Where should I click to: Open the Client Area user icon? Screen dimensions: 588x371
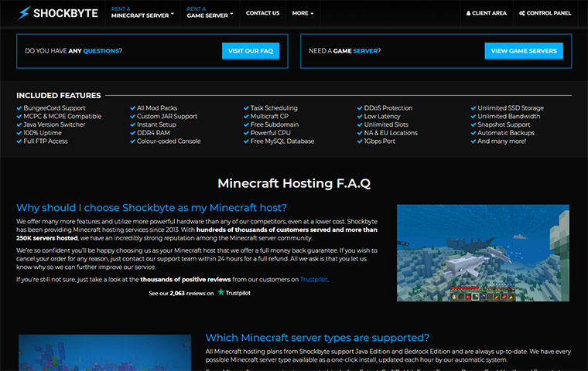468,13
